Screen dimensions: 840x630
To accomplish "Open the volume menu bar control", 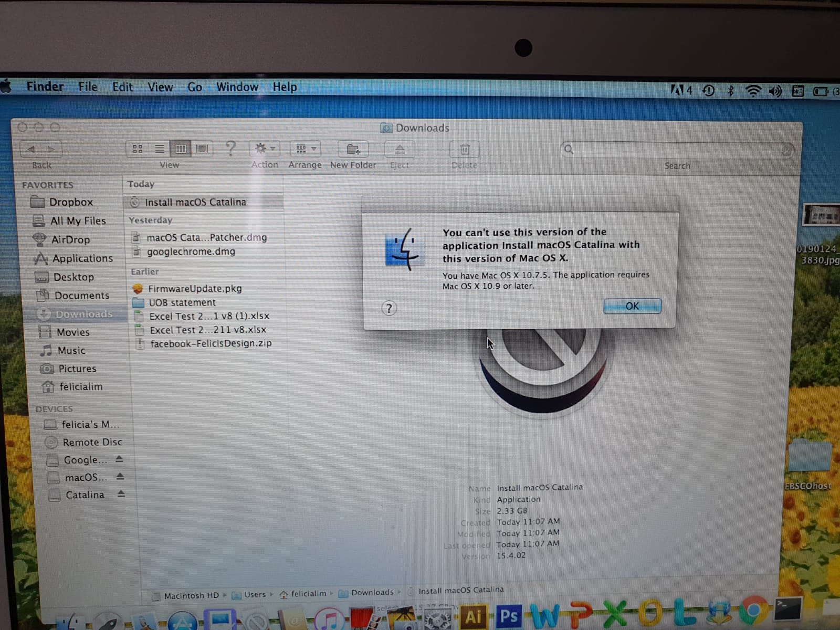I will coord(775,91).
